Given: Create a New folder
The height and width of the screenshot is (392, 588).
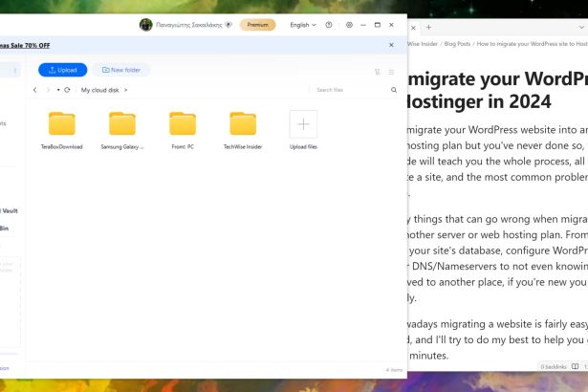Looking at the screenshot, I should [121, 70].
